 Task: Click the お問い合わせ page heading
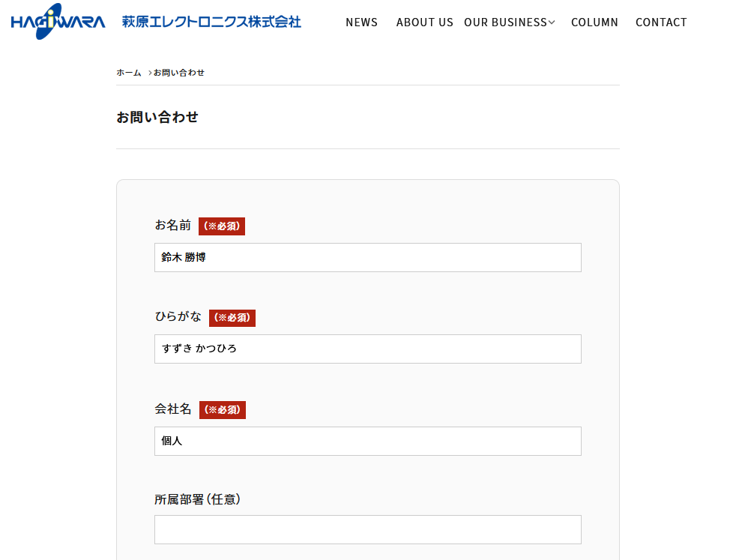coord(157,117)
